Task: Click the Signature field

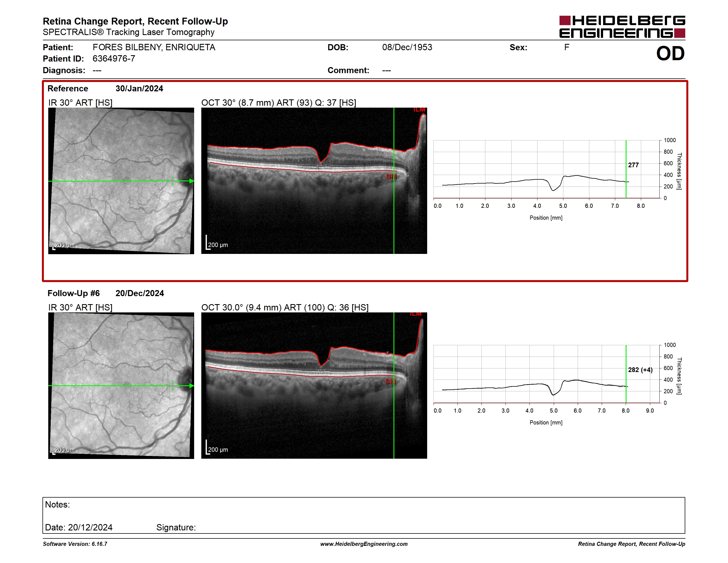Action: (176, 528)
